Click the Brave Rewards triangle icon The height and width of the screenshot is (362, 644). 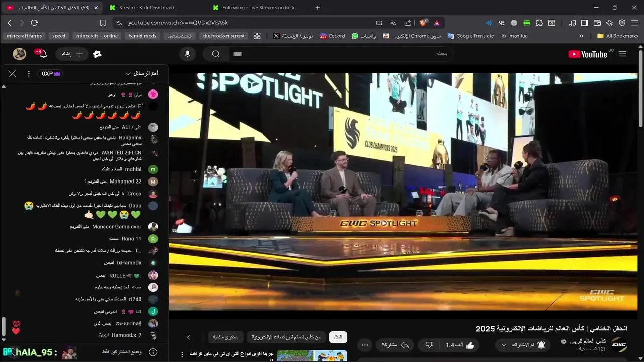coord(436,23)
